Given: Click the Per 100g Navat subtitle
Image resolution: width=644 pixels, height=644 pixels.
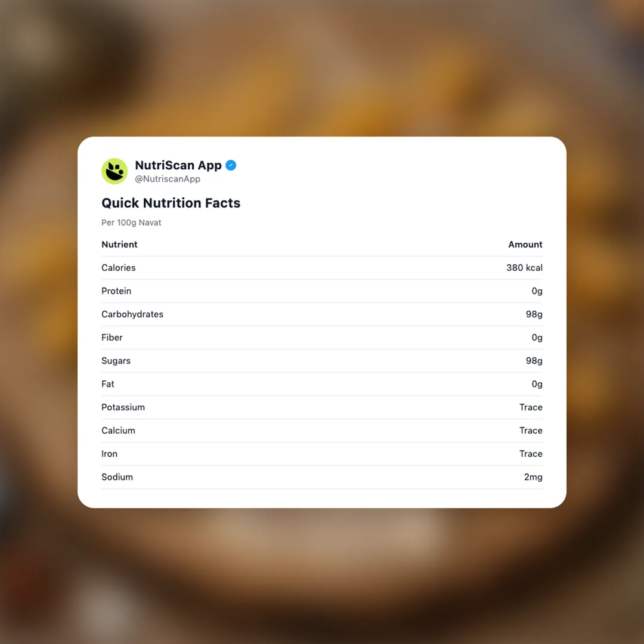Looking at the screenshot, I should tap(131, 222).
